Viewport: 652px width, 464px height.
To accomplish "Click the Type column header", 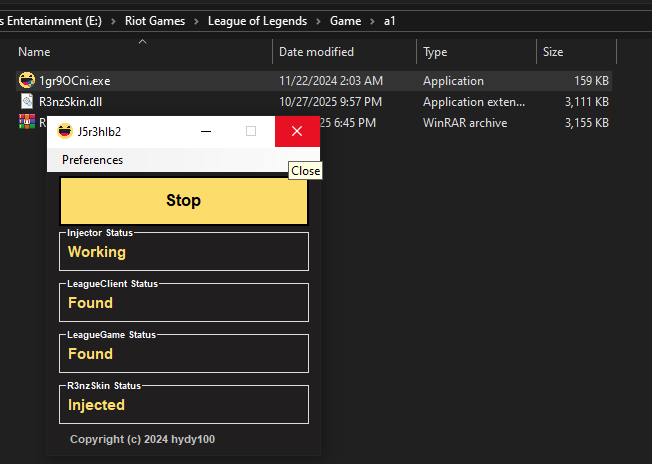I will click(435, 52).
